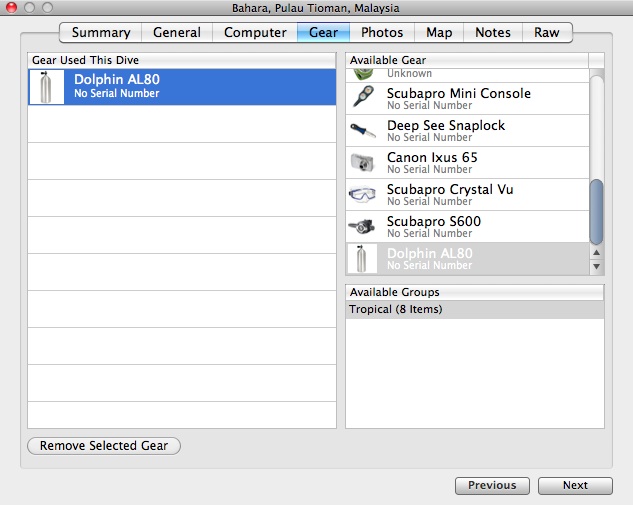The height and width of the screenshot is (505, 633).
Task: Go to the Previous dive
Action: click(x=492, y=486)
